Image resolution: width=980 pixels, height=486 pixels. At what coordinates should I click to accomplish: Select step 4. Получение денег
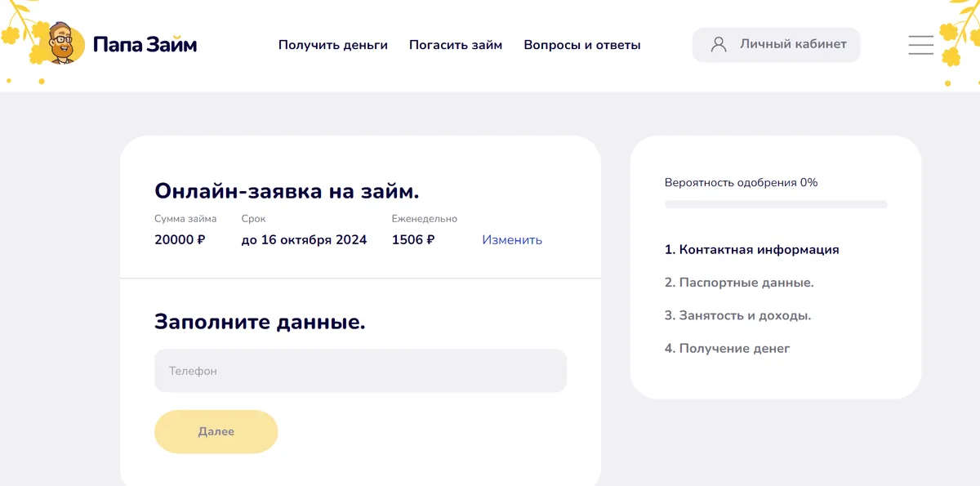728,349
